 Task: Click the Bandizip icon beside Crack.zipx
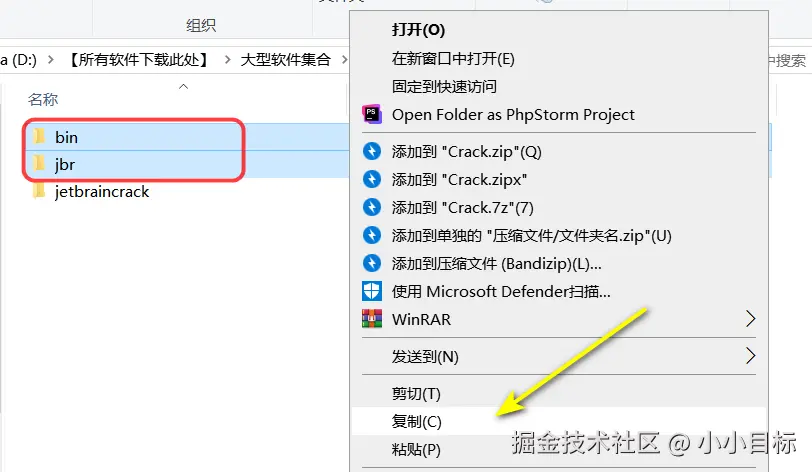[372, 180]
